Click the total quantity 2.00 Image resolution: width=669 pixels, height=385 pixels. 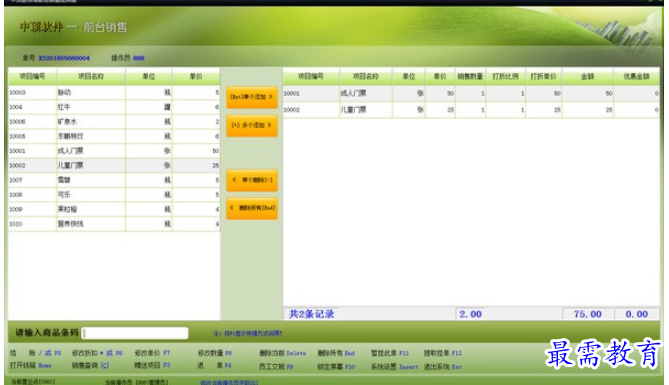[470, 314]
